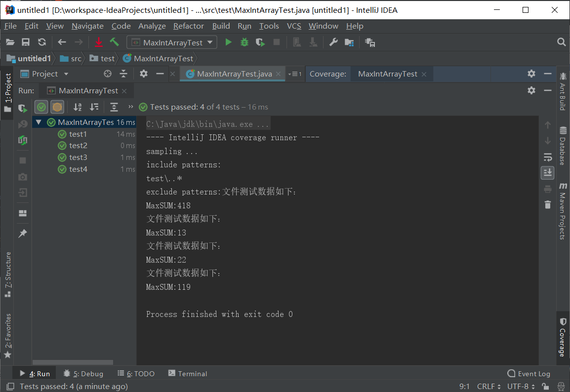Open settings via the wrench icon

point(333,42)
